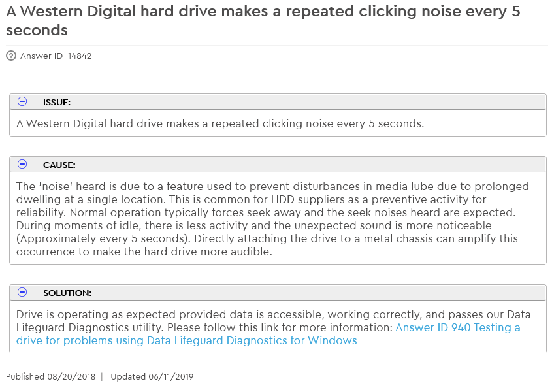Collapse the CAUSE section minus icon

click(22, 165)
